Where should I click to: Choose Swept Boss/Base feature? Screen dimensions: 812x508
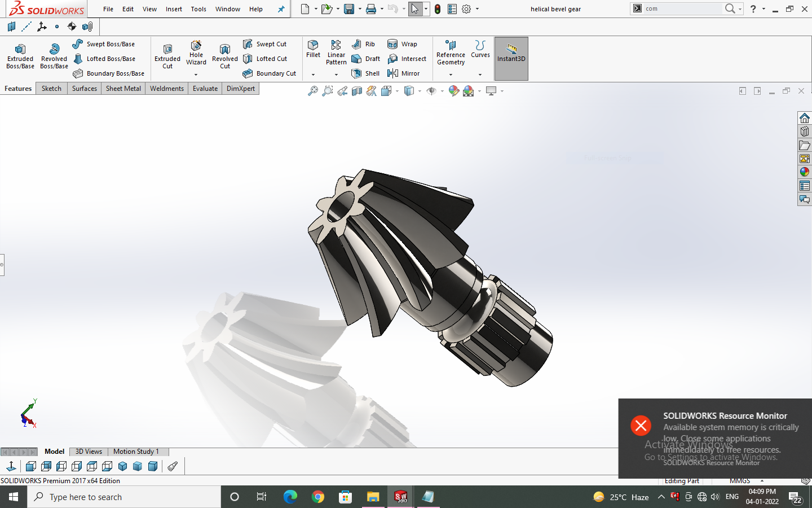(104, 44)
